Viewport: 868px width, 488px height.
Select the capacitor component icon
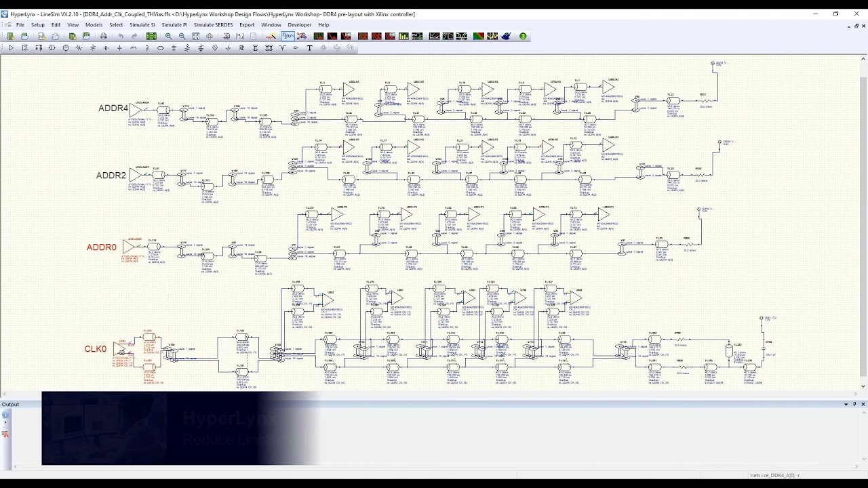coord(106,48)
